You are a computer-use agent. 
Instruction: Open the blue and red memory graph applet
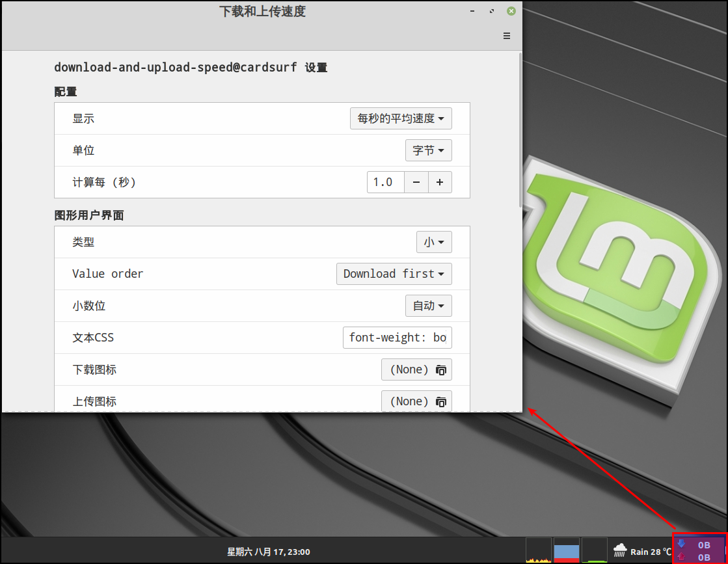tap(566, 550)
